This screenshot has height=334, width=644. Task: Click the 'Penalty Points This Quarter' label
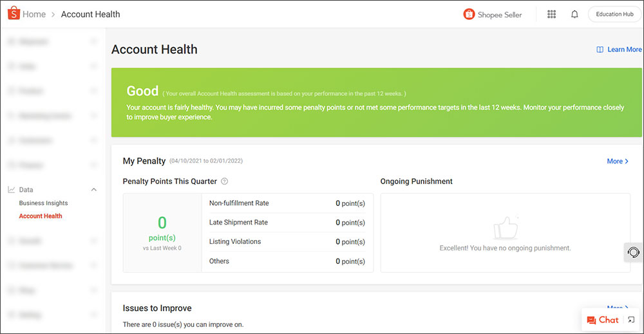[x=169, y=181]
